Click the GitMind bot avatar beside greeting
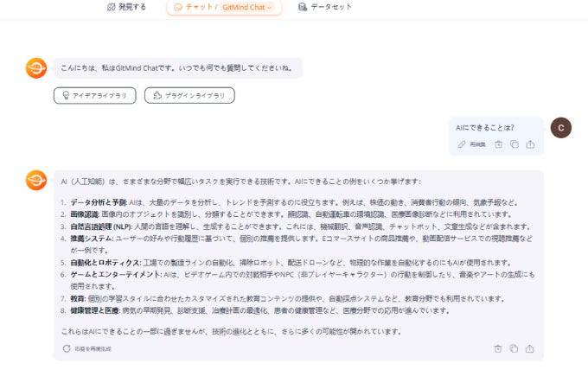This screenshot has height=389, width=588. (x=36, y=67)
